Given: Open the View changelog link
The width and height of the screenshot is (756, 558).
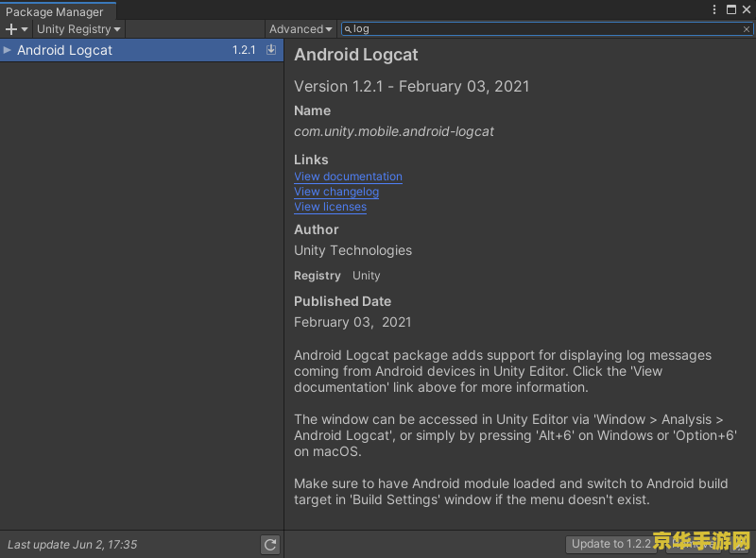Looking at the screenshot, I should point(336,192).
